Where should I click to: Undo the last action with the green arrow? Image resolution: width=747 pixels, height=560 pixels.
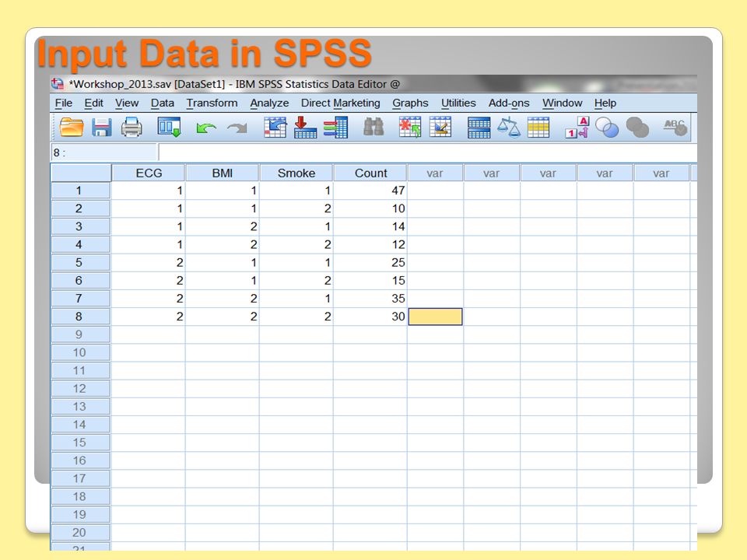(206, 128)
